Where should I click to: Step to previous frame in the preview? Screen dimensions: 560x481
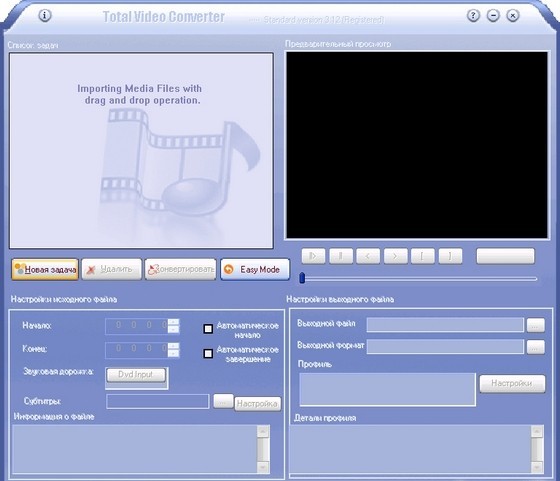(368, 256)
